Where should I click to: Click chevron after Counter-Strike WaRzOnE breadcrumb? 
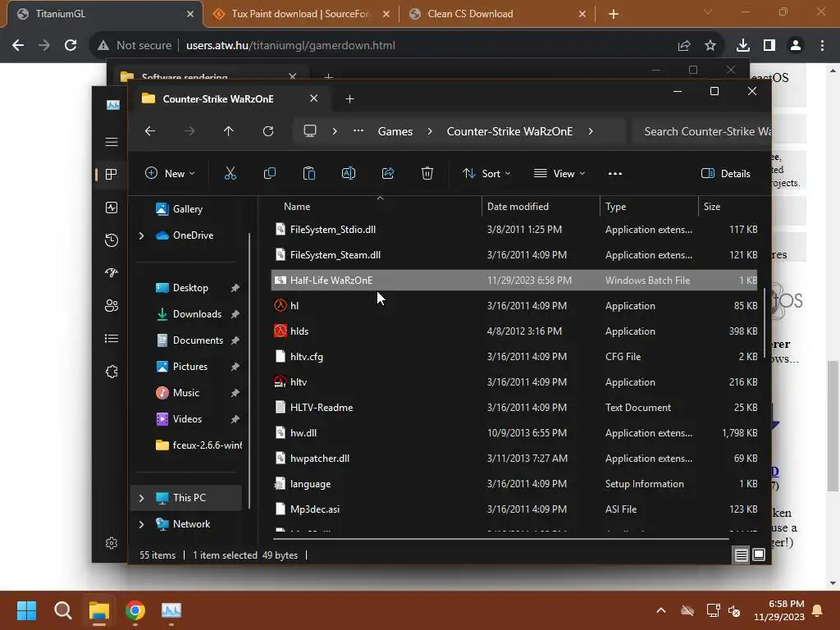(591, 131)
